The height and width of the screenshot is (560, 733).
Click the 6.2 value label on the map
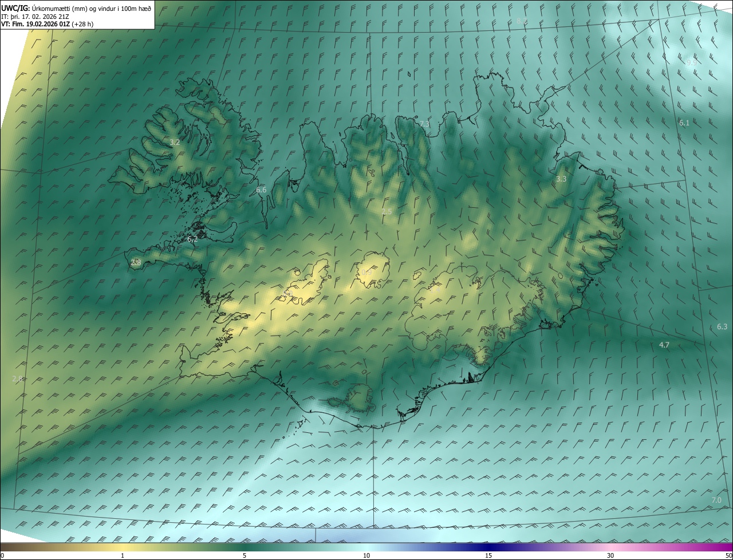coord(192,239)
